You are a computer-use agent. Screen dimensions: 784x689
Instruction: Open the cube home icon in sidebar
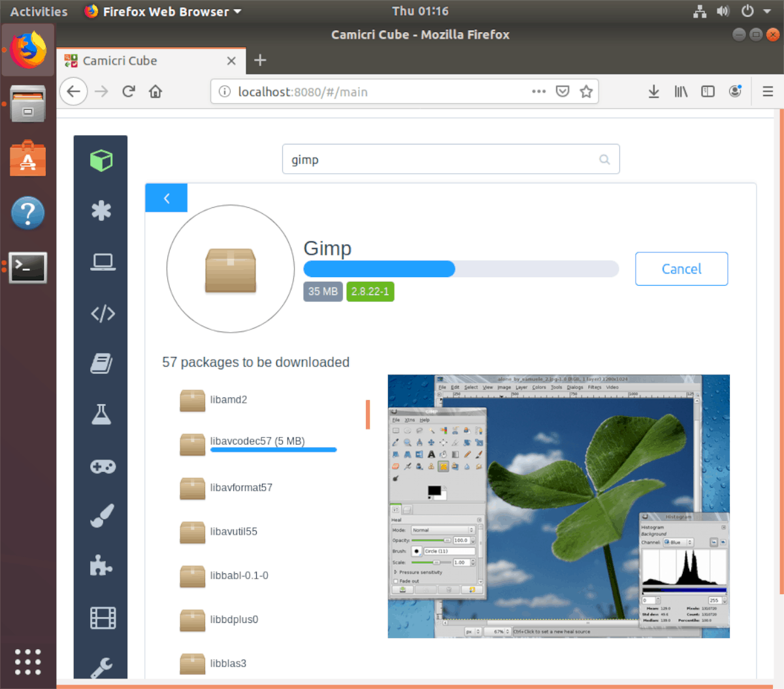tap(101, 160)
